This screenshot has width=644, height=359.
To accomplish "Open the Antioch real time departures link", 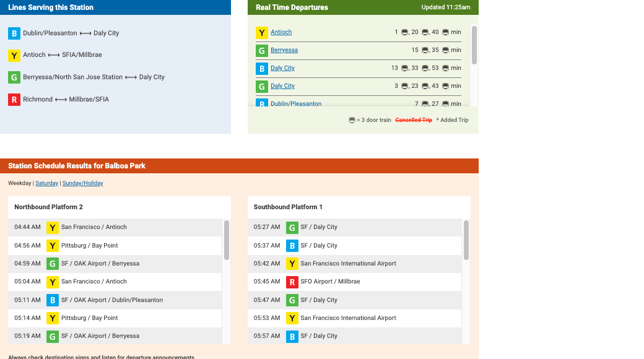I will click(281, 32).
